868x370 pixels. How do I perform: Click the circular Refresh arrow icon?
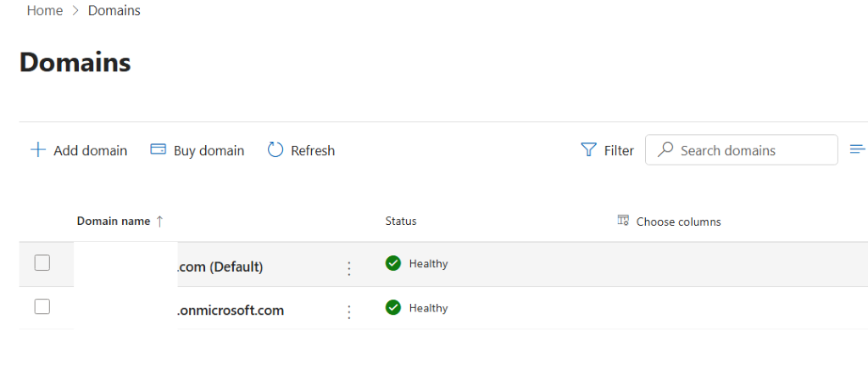[275, 150]
